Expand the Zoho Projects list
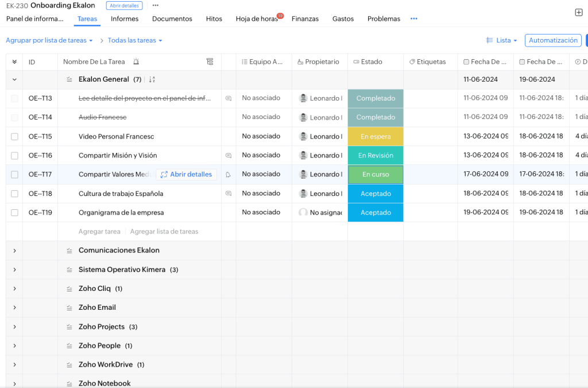This screenshot has width=588, height=388. coord(14,327)
